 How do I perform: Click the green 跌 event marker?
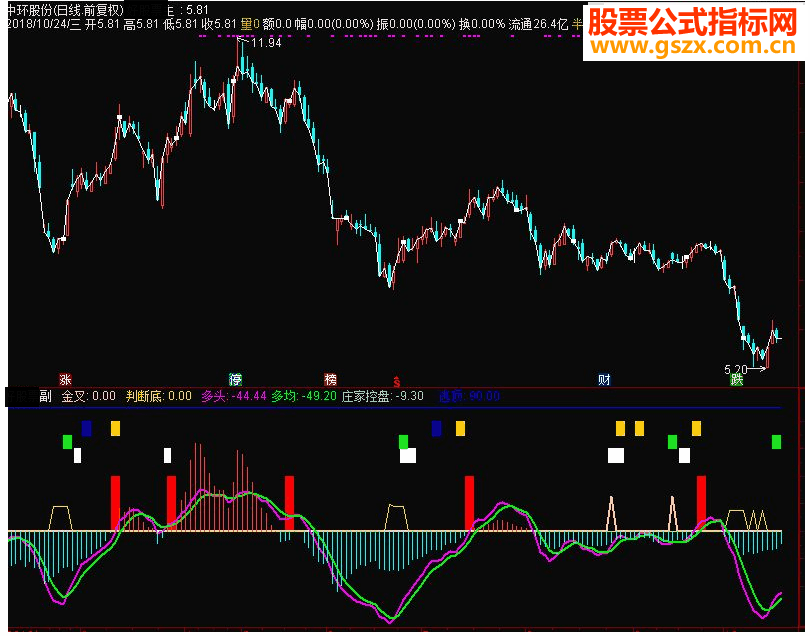(736, 380)
